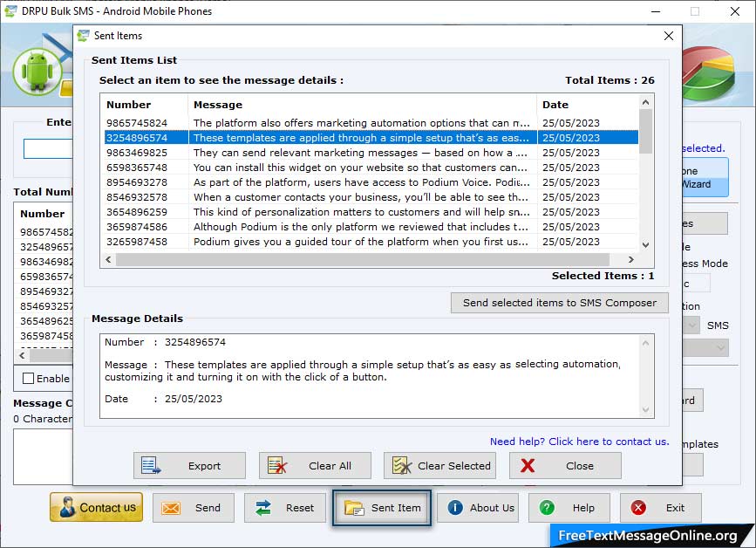Click the Number column header in main window
This screenshot has width=756, height=548.
tap(43, 214)
